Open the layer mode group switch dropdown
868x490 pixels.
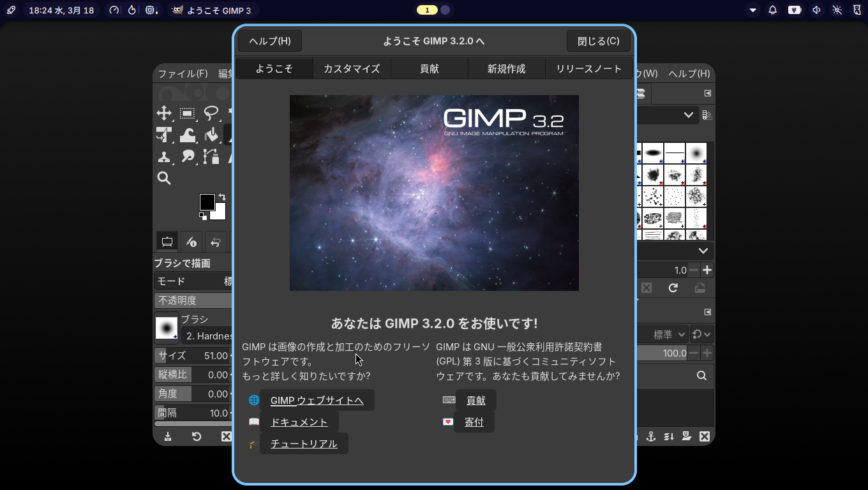(x=702, y=334)
